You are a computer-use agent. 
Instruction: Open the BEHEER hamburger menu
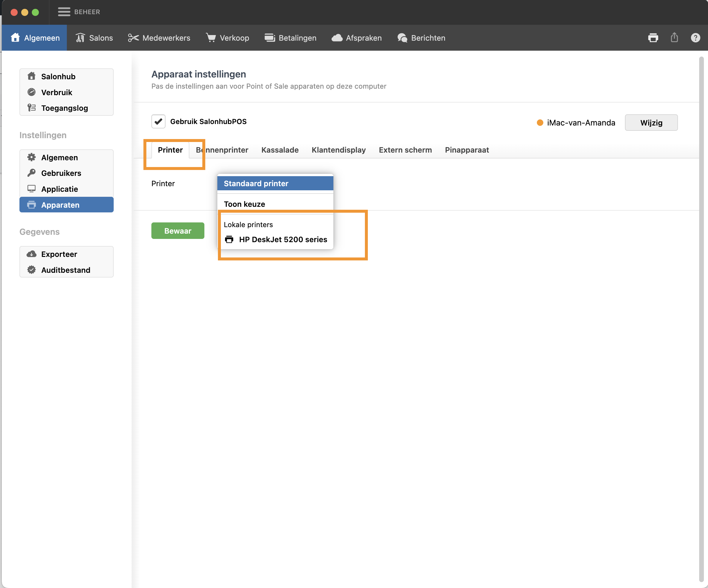click(64, 12)
